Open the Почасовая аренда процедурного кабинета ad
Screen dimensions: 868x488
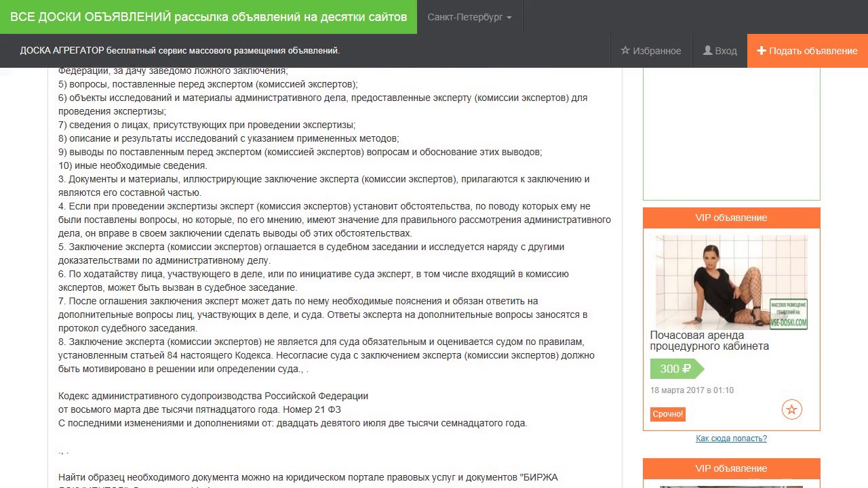(x=709, y=340)
